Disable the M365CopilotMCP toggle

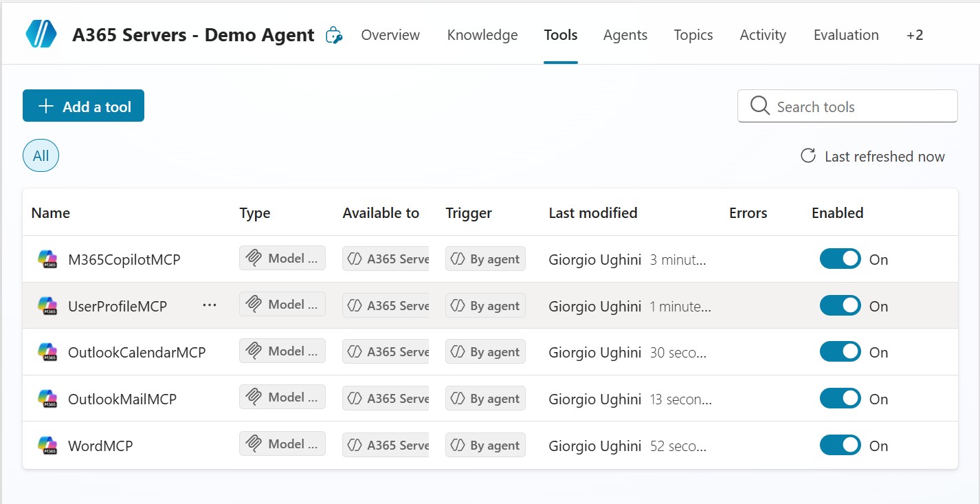tap(840, 259)
